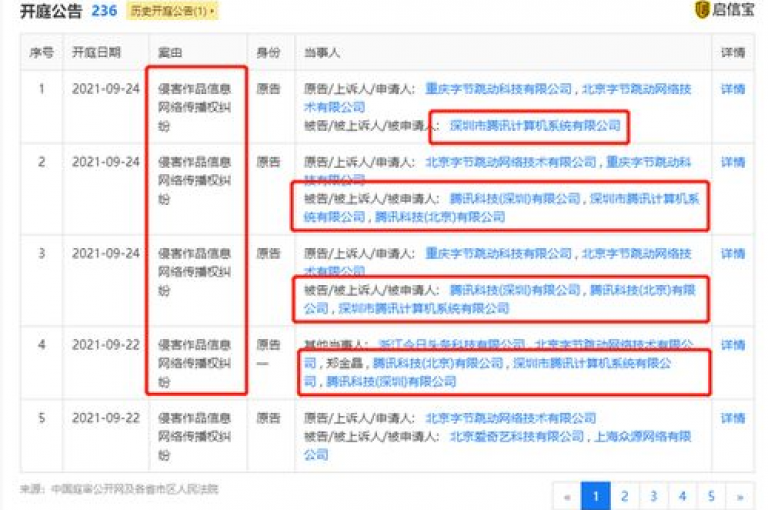This screenshot has width=768, height=510.
Task: Click date 2021-09-22 in row 4
Action: point(106,345)
